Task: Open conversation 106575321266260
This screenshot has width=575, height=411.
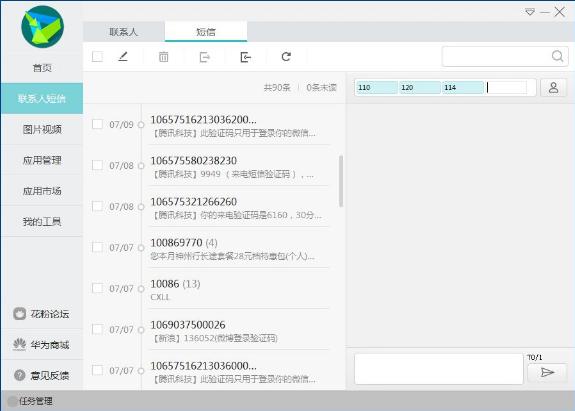Action: pyautogui.click(x=238, y=208)
